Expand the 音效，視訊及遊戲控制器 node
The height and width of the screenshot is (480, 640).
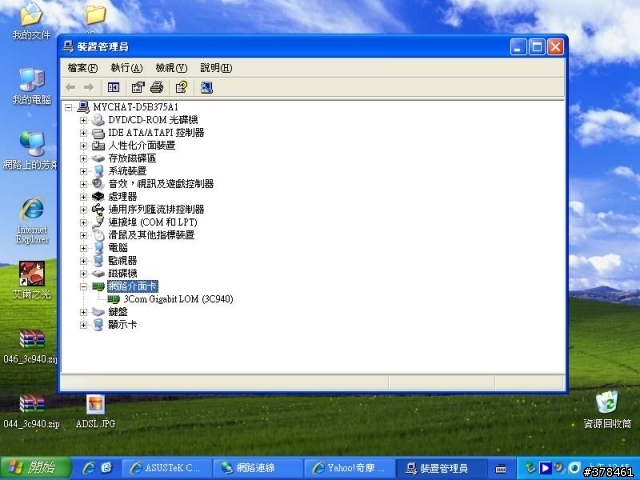pos(84,184)
